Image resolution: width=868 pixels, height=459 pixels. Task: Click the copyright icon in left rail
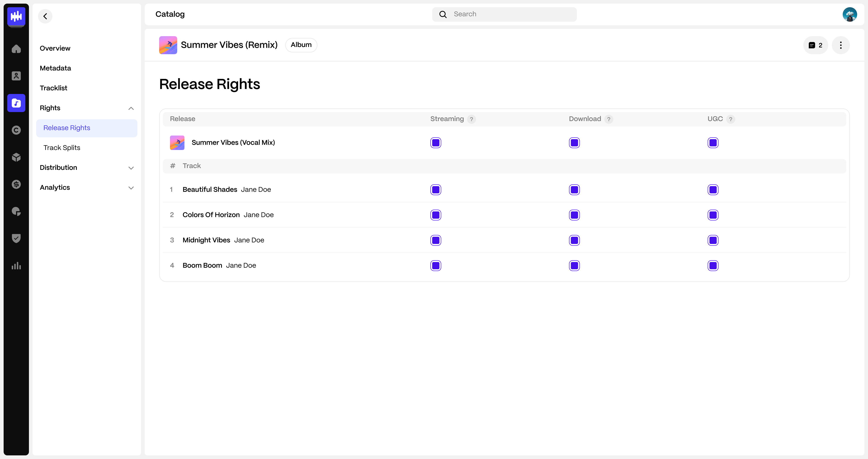point(16,130)
